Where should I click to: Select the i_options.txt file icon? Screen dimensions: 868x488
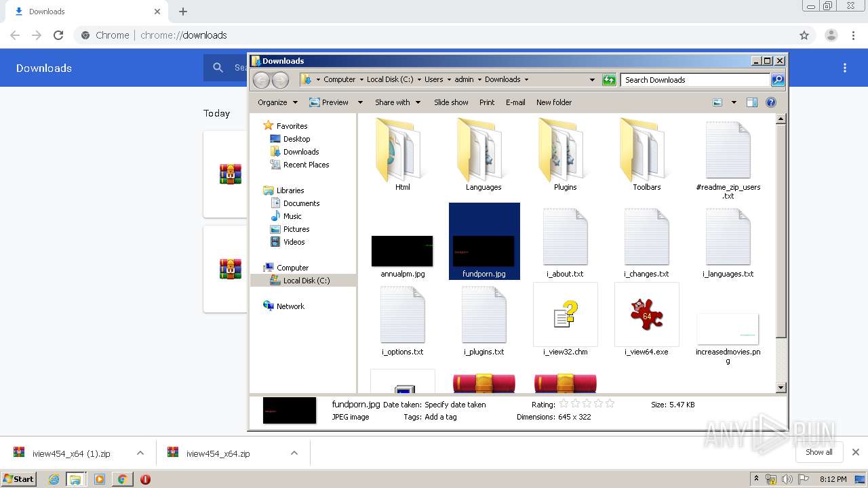click(x=402, y=314)
